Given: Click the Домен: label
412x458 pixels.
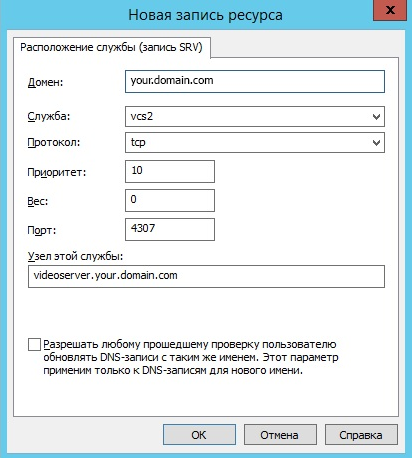Looking at the screenshot, I should [45, 82].
